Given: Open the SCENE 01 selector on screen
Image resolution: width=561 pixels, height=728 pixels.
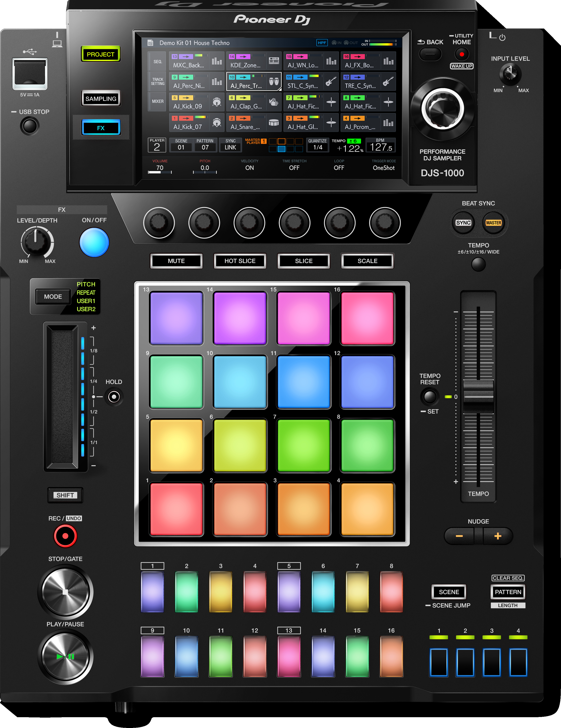Looking at the screenshot, I should point(181,145).
